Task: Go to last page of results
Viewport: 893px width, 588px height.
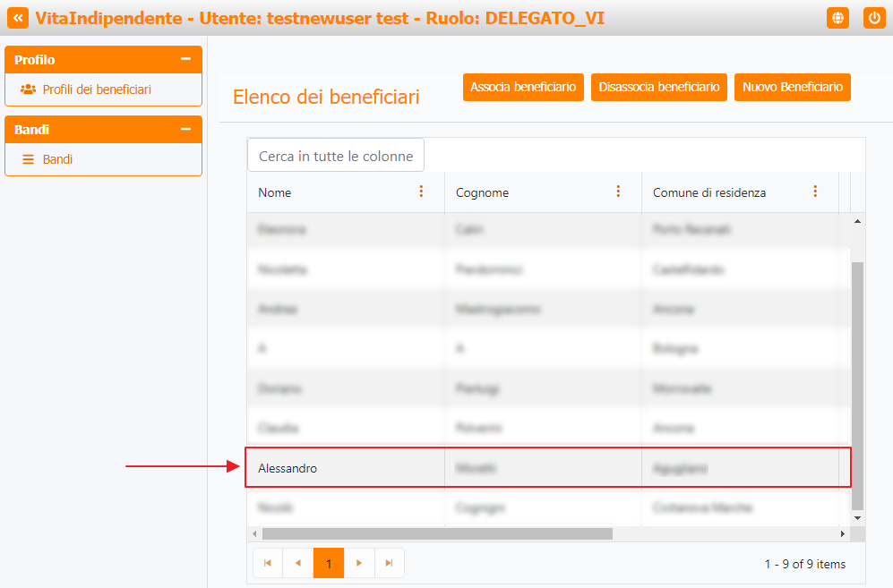Action: [389, 563]
